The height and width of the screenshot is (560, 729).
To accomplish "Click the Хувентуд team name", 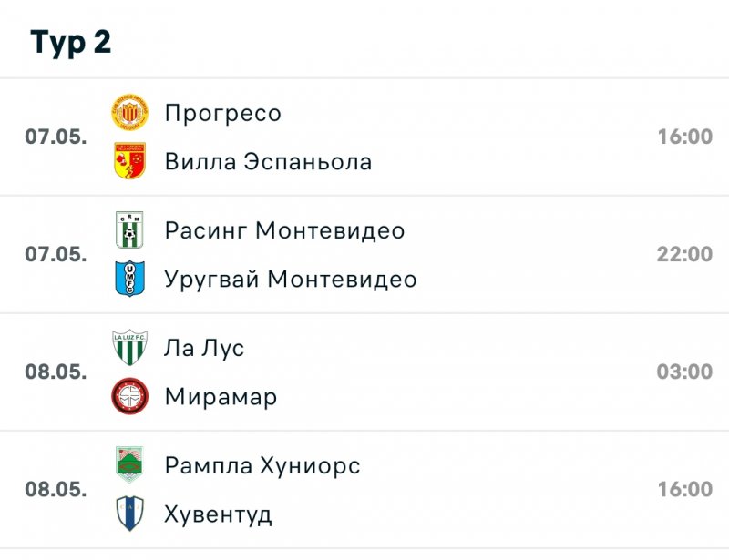I will (219, 514).
